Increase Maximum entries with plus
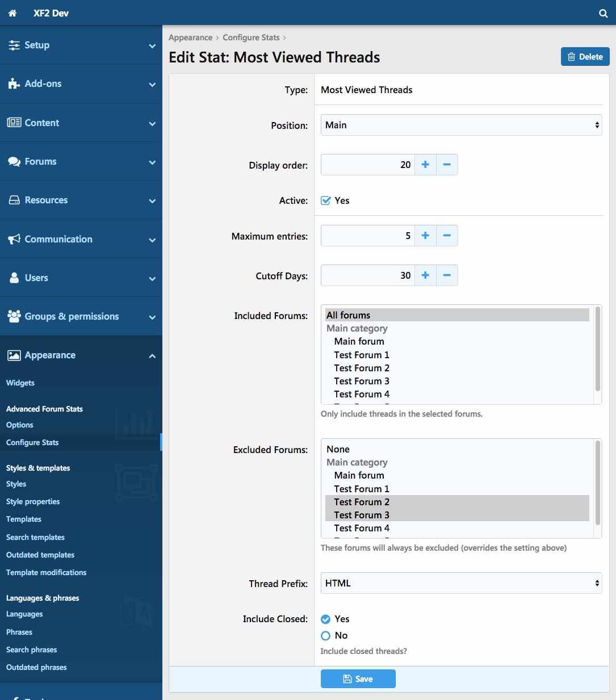616x700 pixels. point(425,236)
